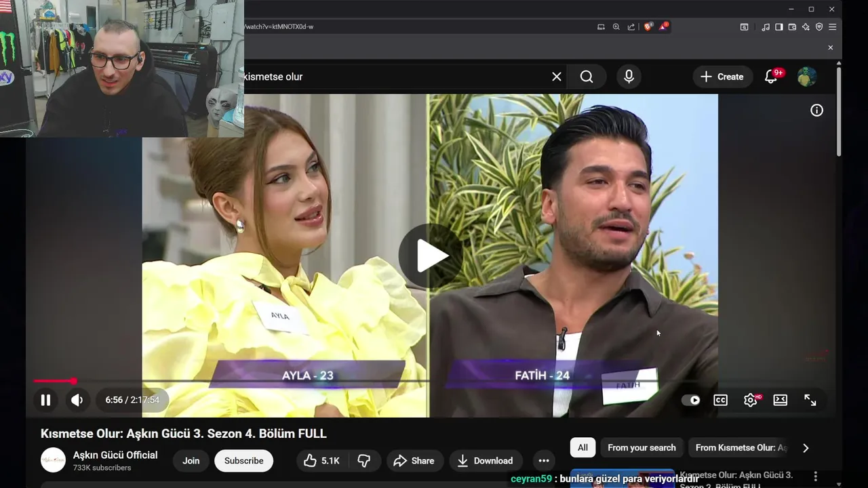Pause the video with the pause button

tap(45, 400)
